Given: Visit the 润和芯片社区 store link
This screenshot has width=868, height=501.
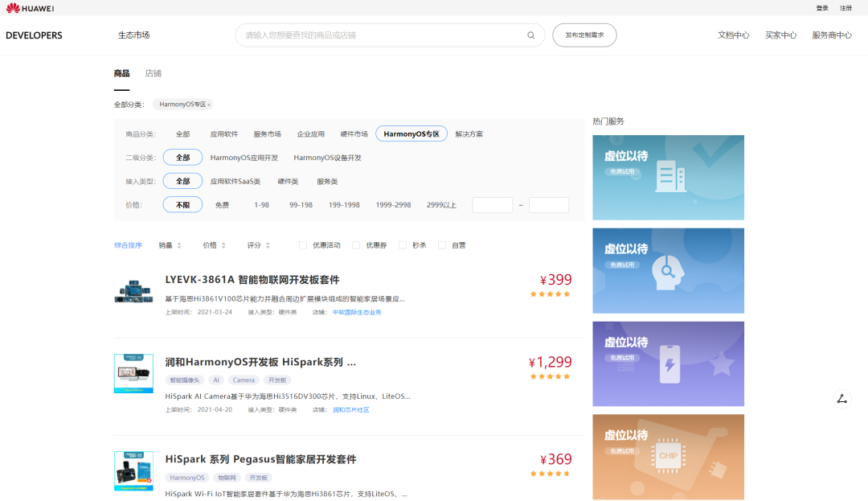Looking at the screenshot, I should click(350, 409).
